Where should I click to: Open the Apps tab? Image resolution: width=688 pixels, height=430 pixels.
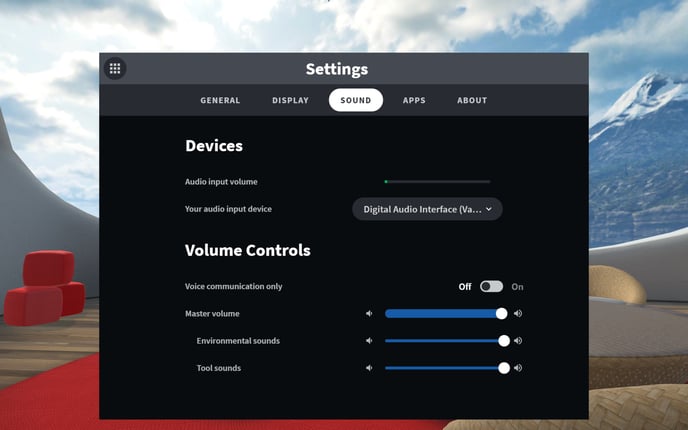tap(414, 100)
